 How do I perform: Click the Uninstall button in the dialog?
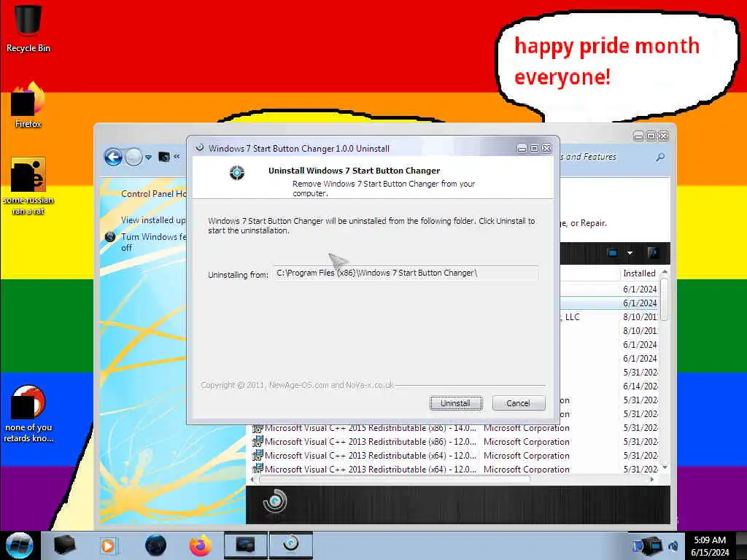[x=456, y=402]
